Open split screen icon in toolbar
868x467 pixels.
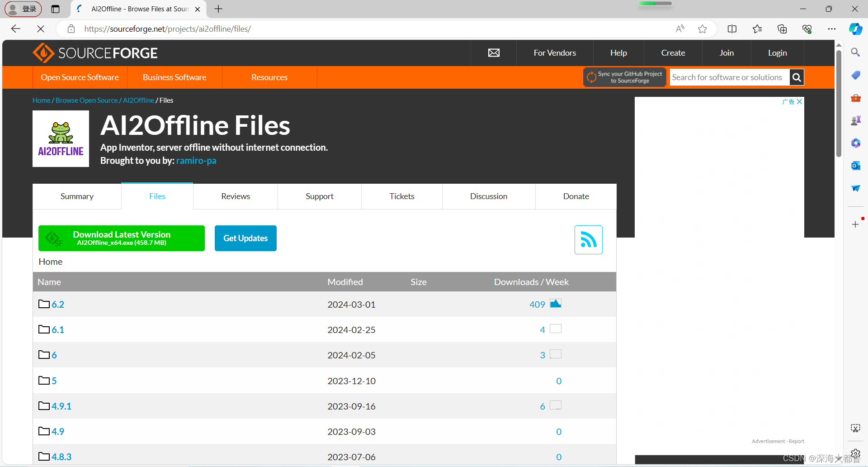[732, 29]
